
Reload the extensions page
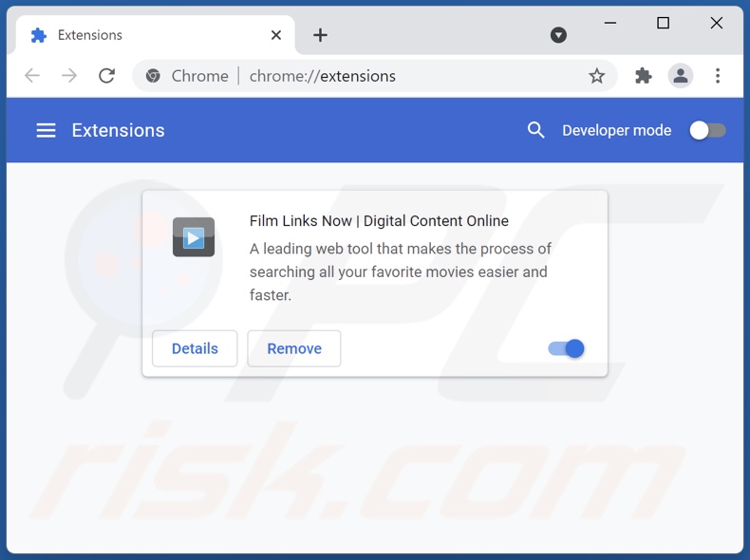click(x=106, y=76)
